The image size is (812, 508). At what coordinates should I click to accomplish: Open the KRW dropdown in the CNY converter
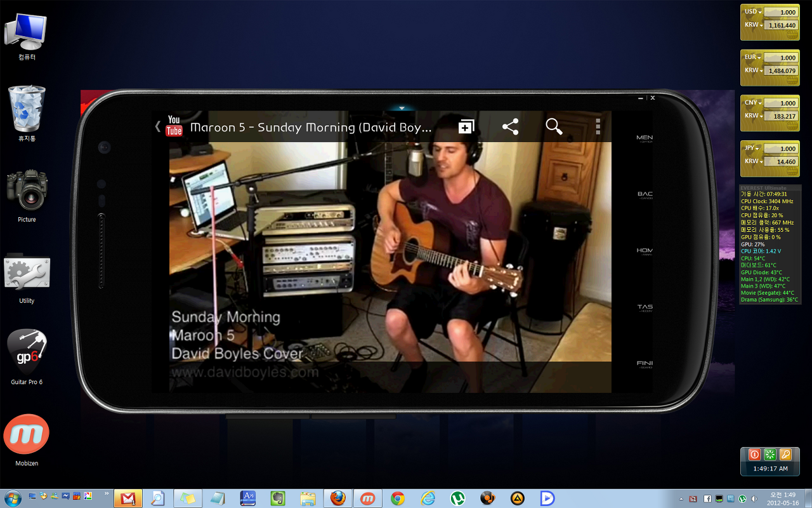pos(753,116)
